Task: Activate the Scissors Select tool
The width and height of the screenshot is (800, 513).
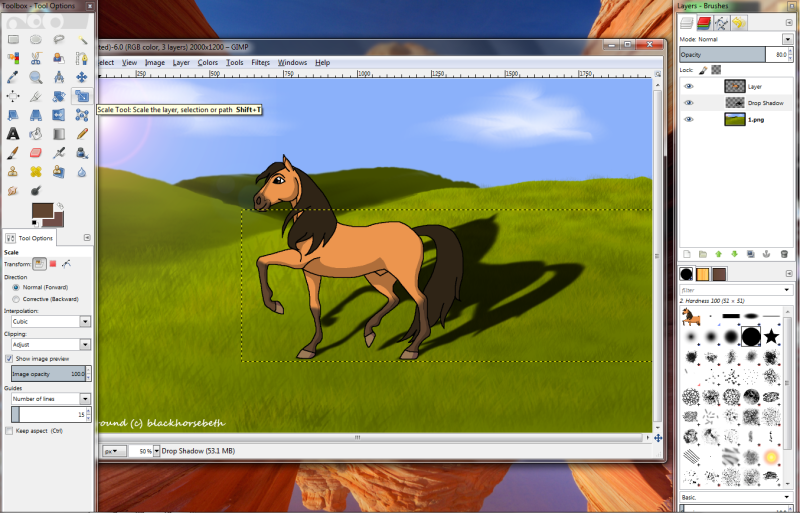Action: tap(36, 58)
